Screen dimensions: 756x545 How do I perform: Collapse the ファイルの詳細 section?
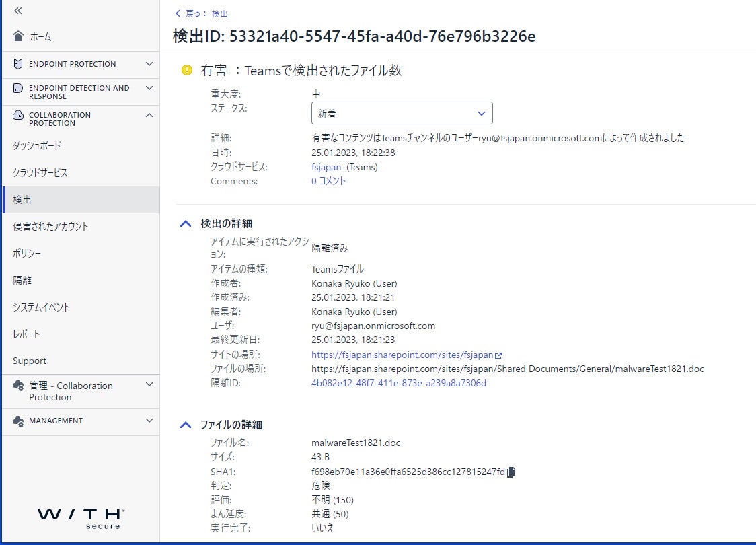coord(186,425)
